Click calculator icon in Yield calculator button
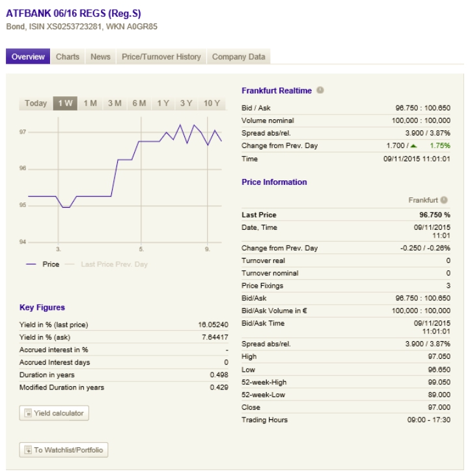 28,413
